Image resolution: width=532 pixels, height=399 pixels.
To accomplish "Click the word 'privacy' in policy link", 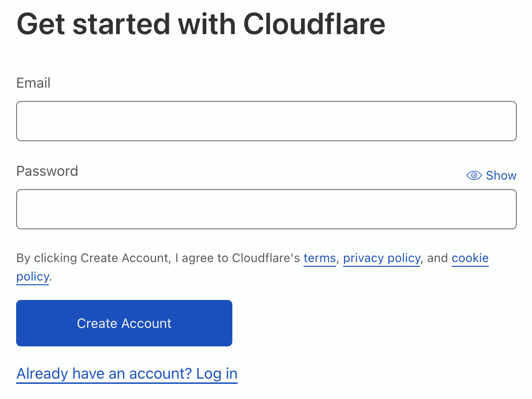I will point(363,258).
